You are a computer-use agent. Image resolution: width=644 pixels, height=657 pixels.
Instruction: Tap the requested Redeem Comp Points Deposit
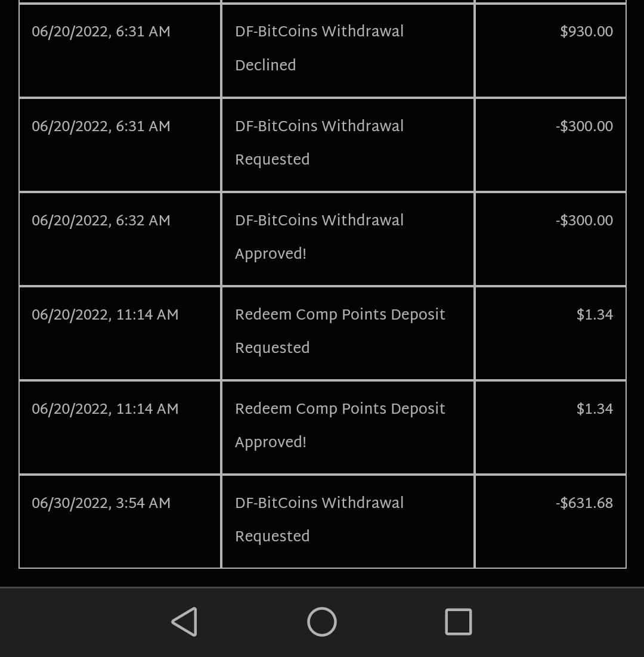340,331
